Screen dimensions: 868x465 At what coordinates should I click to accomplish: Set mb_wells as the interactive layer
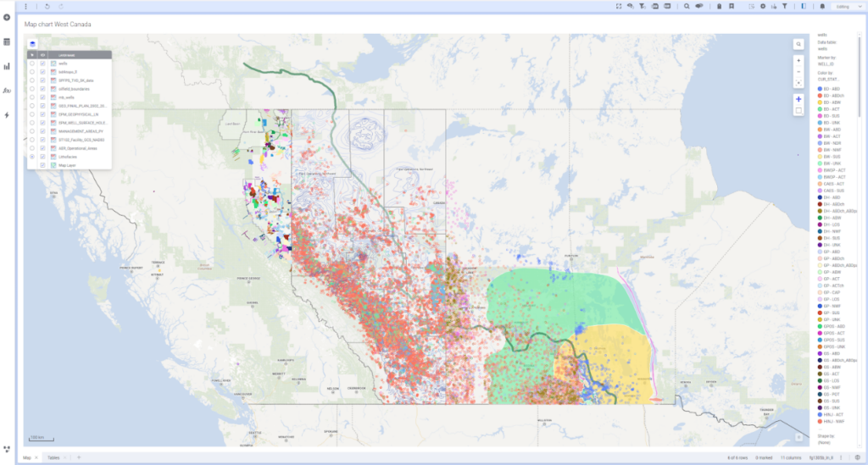coord(32,97)
